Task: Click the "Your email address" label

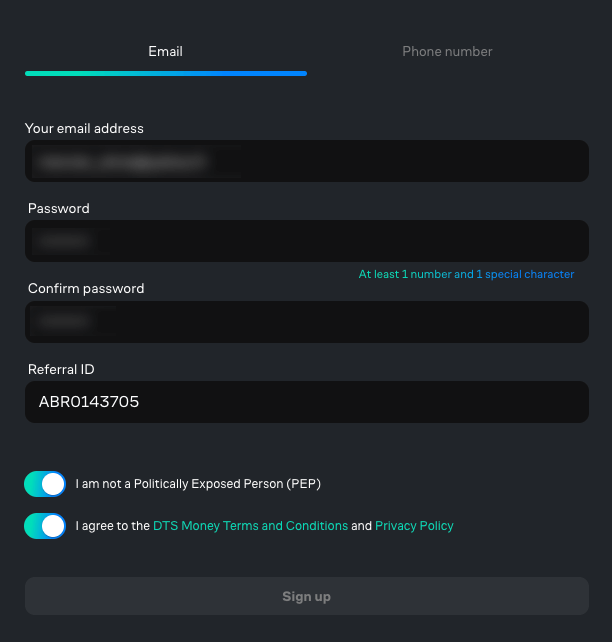Action: click(84, 129)
